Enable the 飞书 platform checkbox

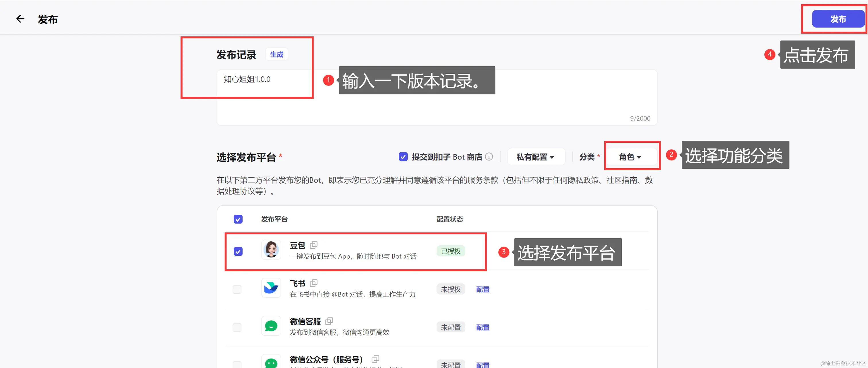coord(237,289)
